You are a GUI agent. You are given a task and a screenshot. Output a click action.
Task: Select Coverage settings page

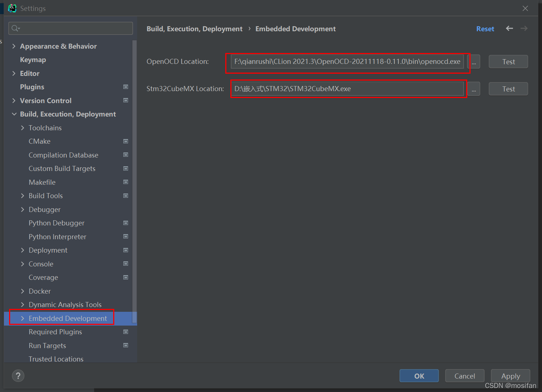(43, 278)
